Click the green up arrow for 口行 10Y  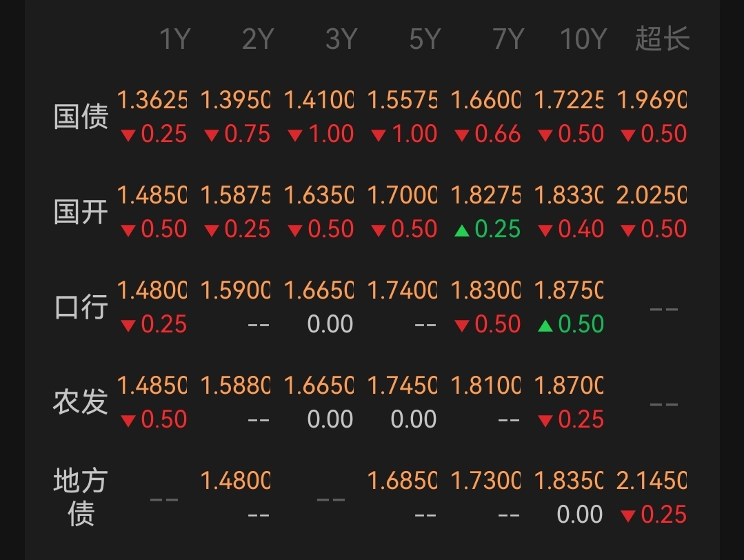pos(545,326)
